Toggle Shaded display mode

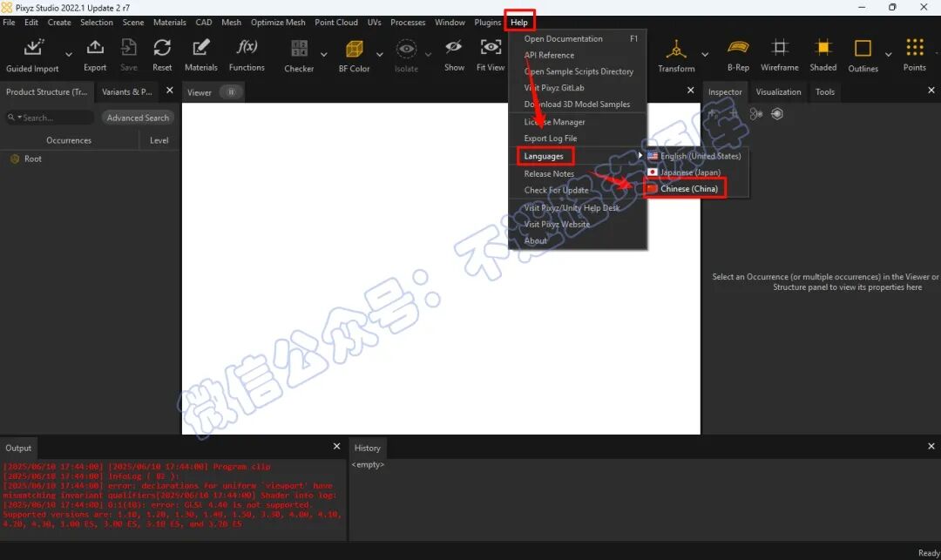pos(823,47)
